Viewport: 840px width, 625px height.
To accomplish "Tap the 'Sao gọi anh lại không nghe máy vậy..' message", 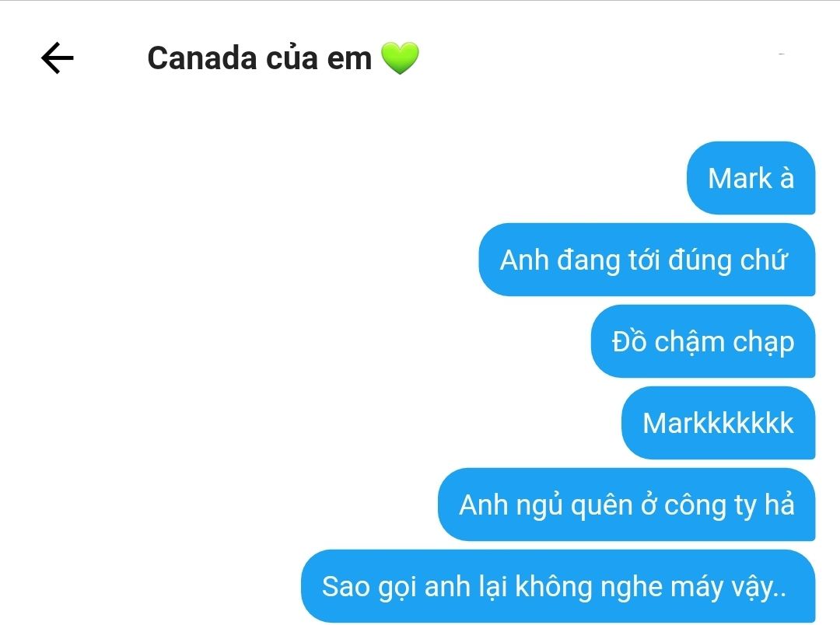I will coord(558,586).
